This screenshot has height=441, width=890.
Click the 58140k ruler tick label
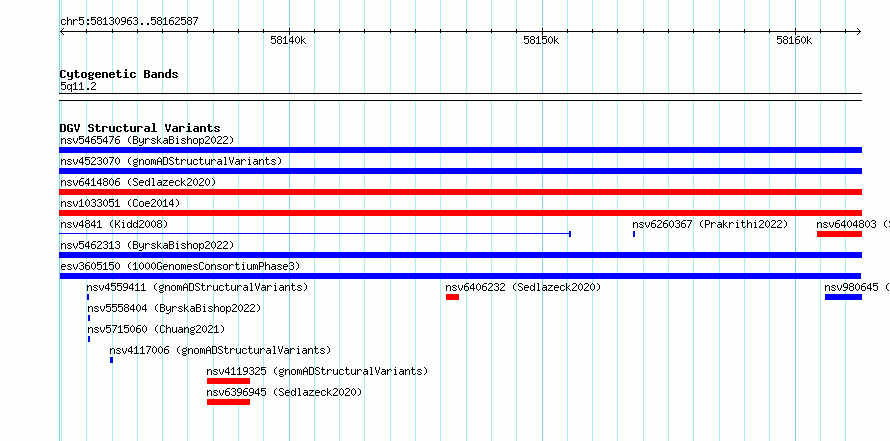tap(288, 40)
